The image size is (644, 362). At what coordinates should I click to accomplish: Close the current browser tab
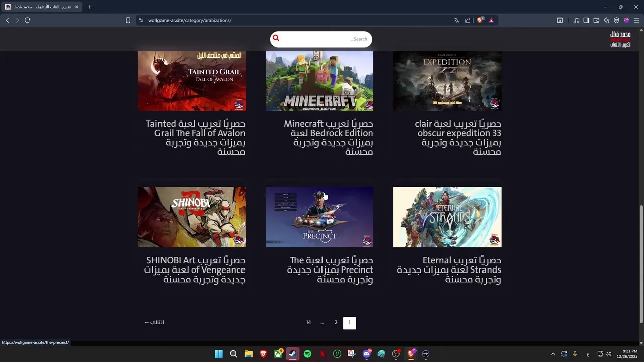76,7
